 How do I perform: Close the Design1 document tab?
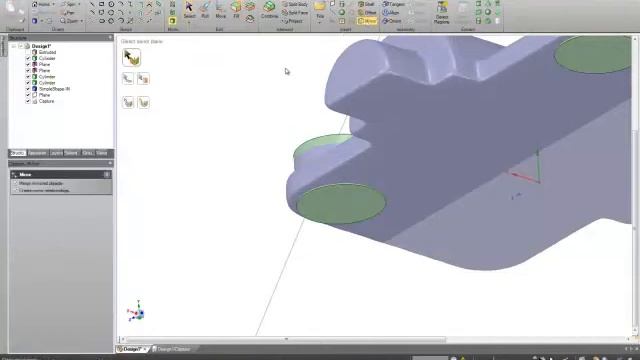click(x=145, y=349)
